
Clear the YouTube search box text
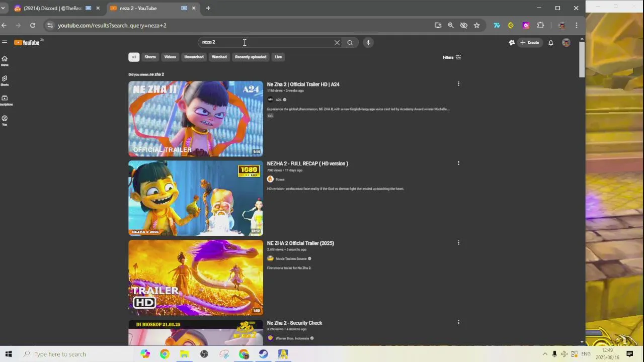337,43
